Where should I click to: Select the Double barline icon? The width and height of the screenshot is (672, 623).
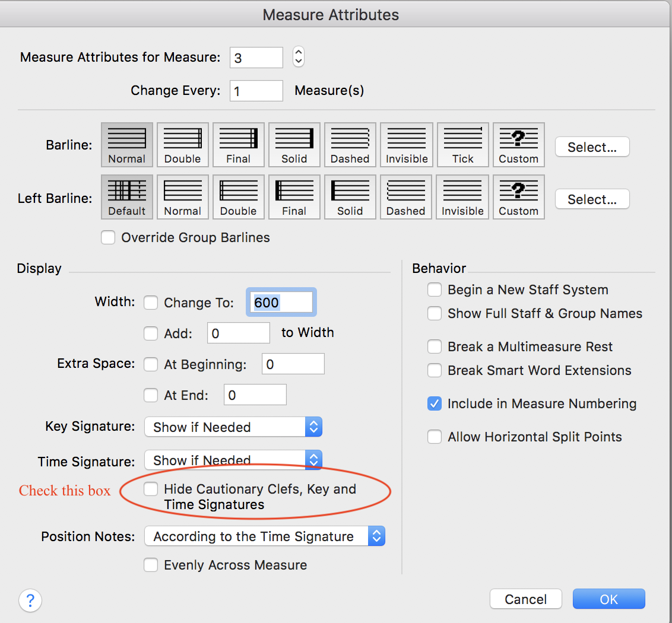(x=182, y=144)
